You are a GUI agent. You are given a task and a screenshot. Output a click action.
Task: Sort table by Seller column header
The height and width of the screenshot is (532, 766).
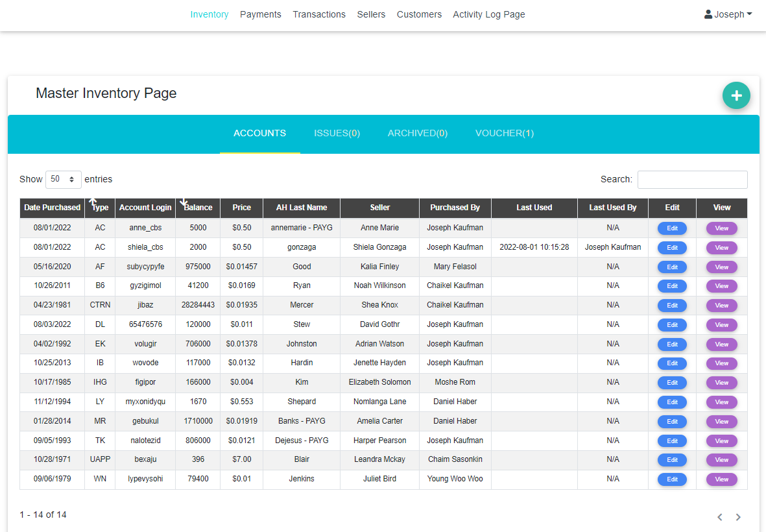point(379,208)
